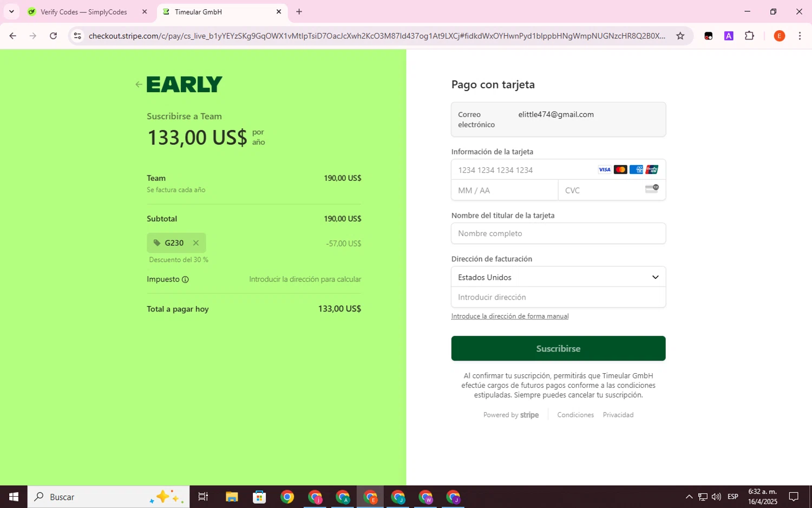Open Microsoft Store from the taskbar
Screen dimensions: 812x508
point(259,497)
